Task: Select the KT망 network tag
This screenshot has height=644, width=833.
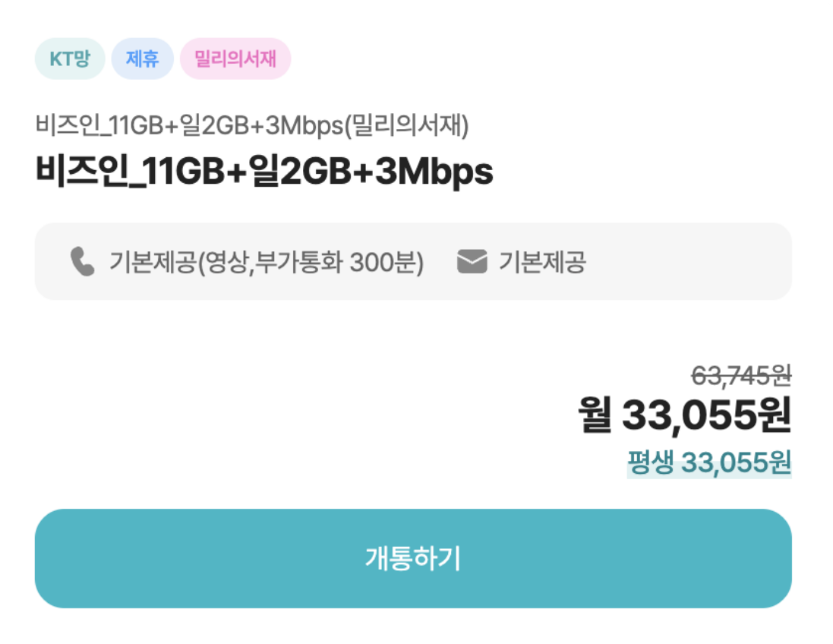Action: click(x=70, y=58)
